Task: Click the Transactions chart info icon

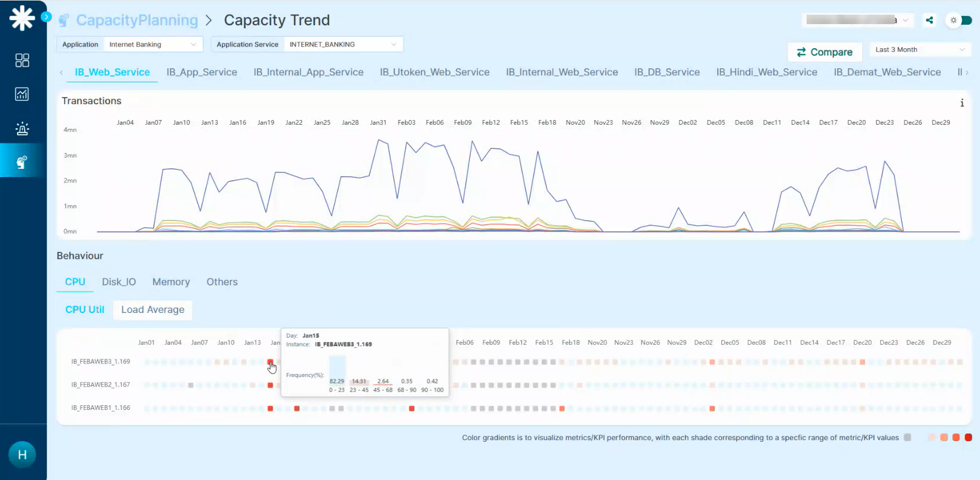Action: (x=962, y=103)
